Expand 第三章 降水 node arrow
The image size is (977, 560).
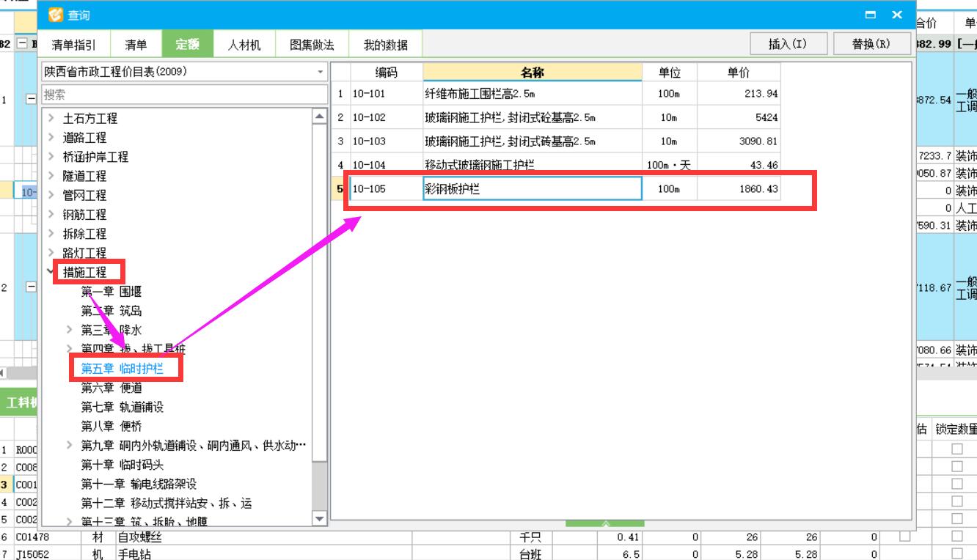[x=70, y=330]
